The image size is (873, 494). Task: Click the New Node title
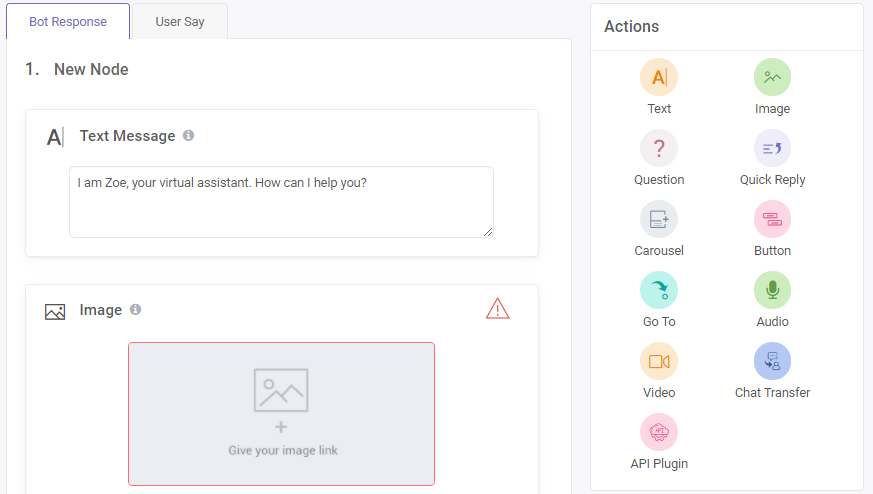91,69
